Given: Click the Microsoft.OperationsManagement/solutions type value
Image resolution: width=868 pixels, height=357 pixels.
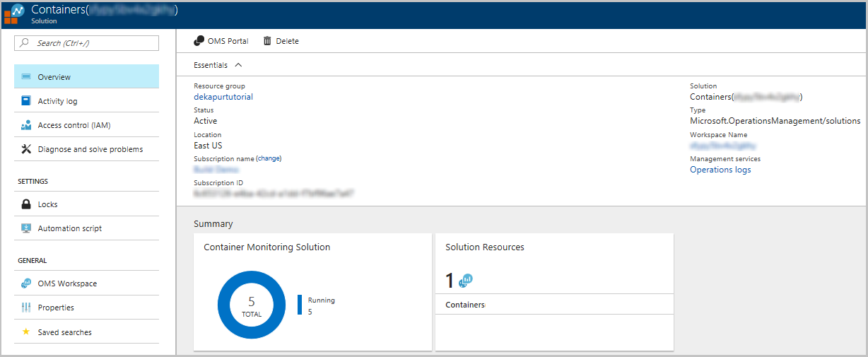Looking at the screenshot, I should point(775,121).
